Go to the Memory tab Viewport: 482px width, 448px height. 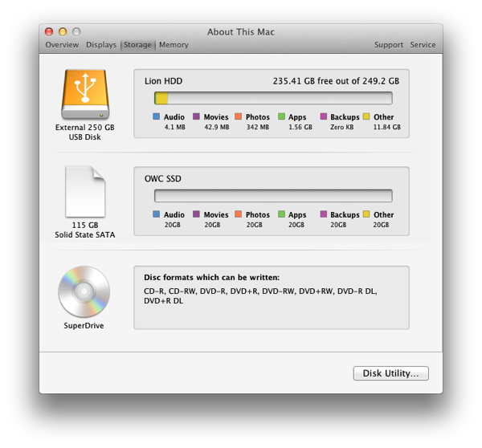pyautogui.click(x=174, y=45)
